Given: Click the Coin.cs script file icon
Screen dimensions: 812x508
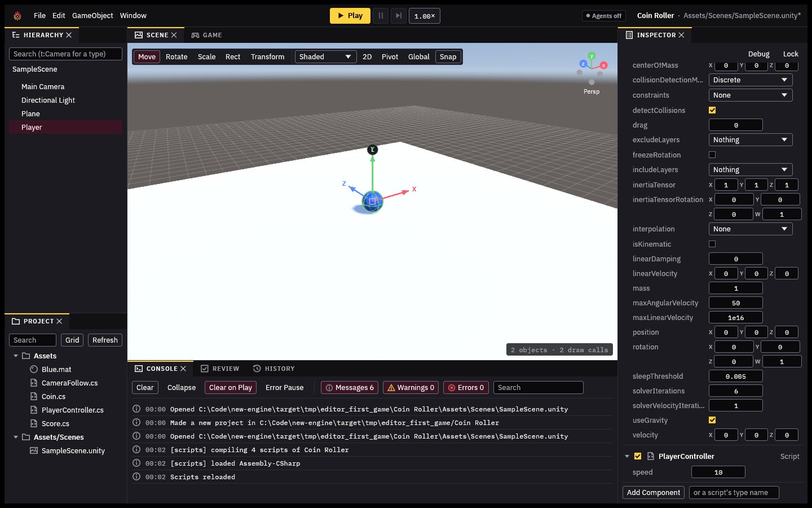Looking at the screenshot, I should click(x=34, y=396).
